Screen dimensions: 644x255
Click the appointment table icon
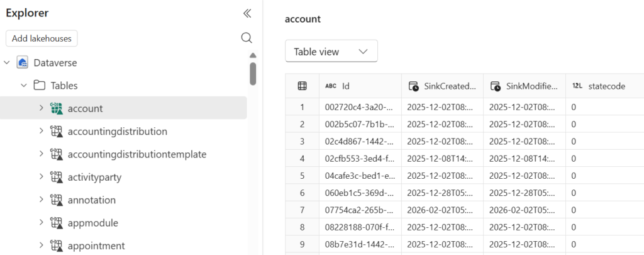57,246
